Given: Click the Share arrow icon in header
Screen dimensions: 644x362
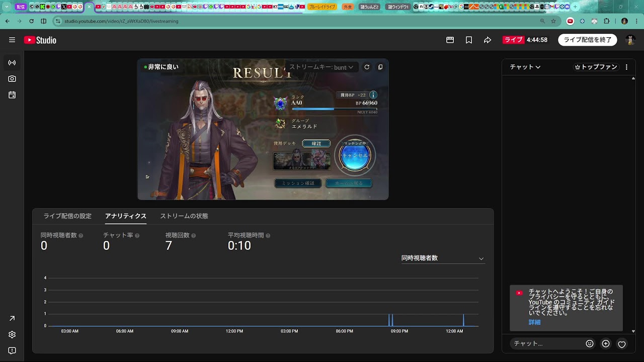Looking at the screenshot, I should click(488, 40).
